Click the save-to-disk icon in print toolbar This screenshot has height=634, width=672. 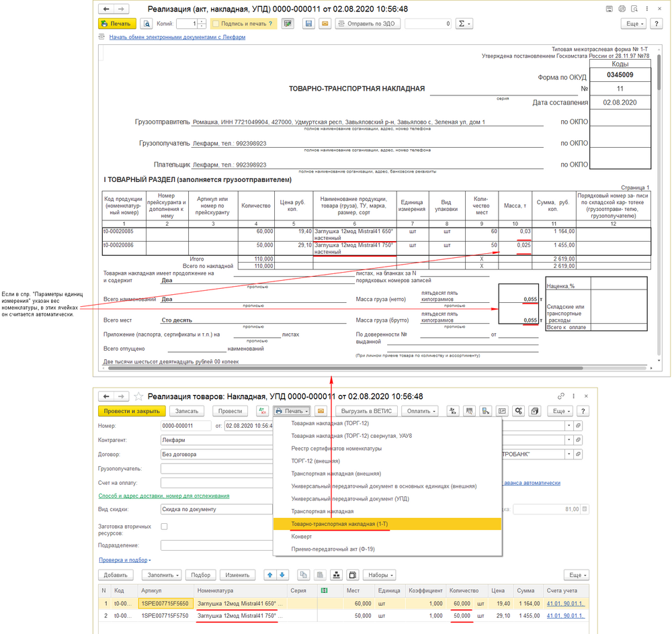tap(308, 24)
